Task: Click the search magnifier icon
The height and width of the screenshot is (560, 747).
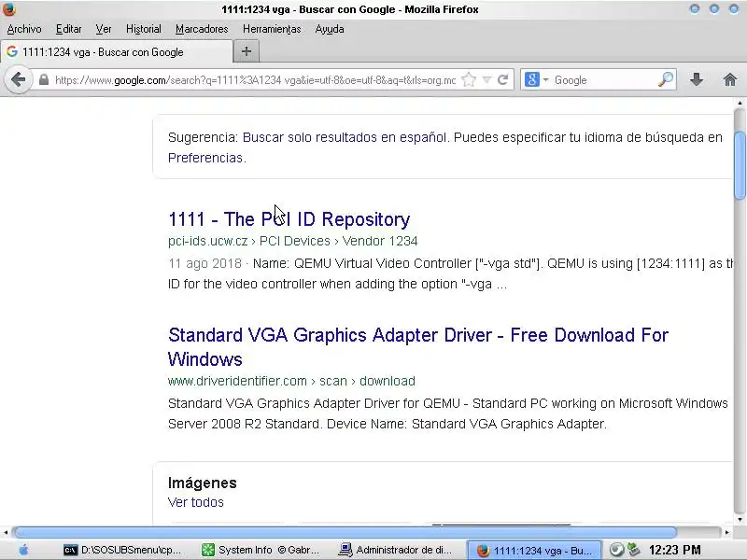Action: (666, 79)
